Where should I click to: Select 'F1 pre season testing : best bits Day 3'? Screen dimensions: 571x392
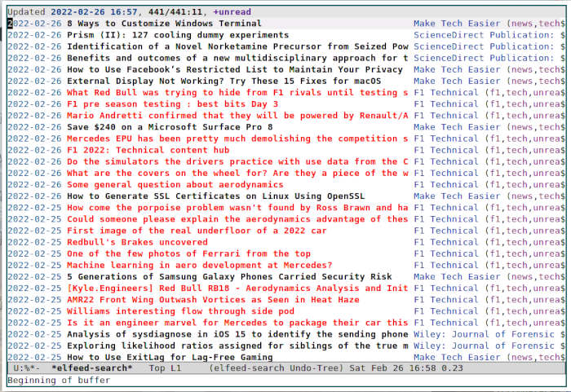click(172, 104)
